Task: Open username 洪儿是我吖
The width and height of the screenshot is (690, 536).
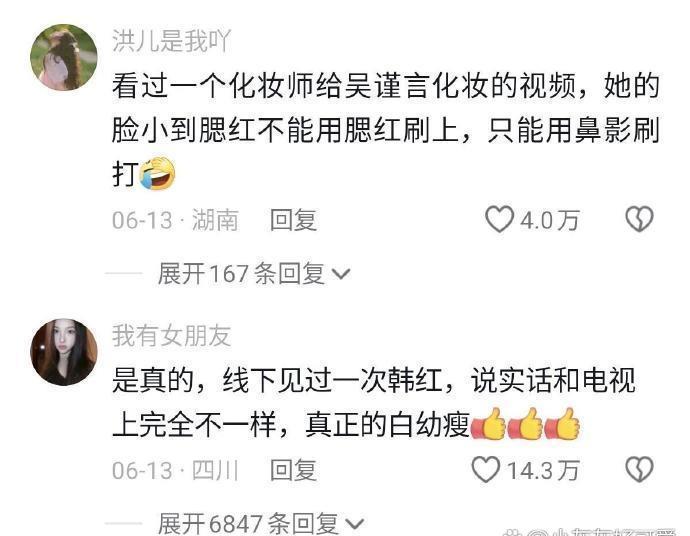Action: click(171, 41)
